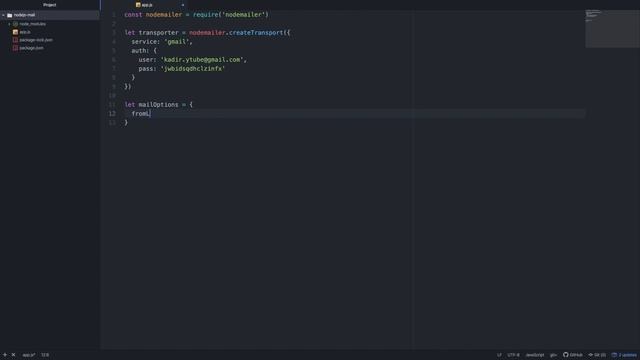Click the package.json file icon
The width and height of the screenshot is (640, 360).
[x=16, y=48]
